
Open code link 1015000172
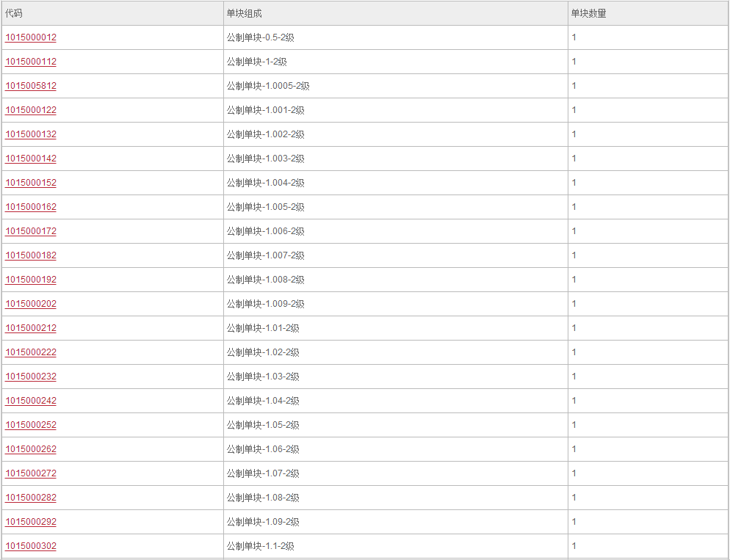coord(31,230)
